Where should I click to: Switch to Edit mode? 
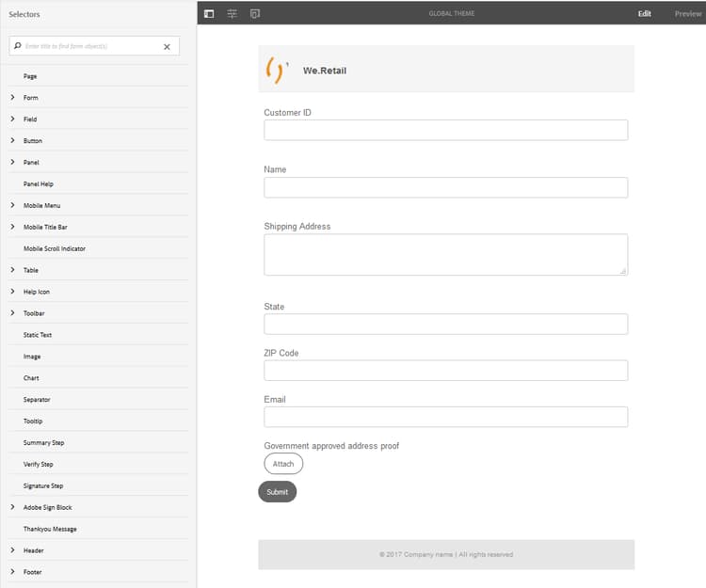(x=644, y=13)
